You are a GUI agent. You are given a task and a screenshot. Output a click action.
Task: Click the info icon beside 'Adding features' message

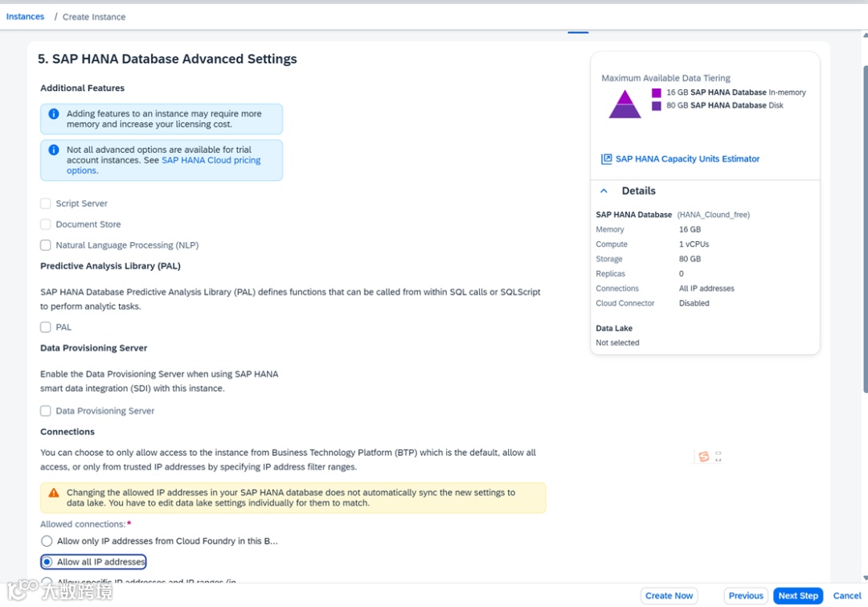[x=54, y=113]
